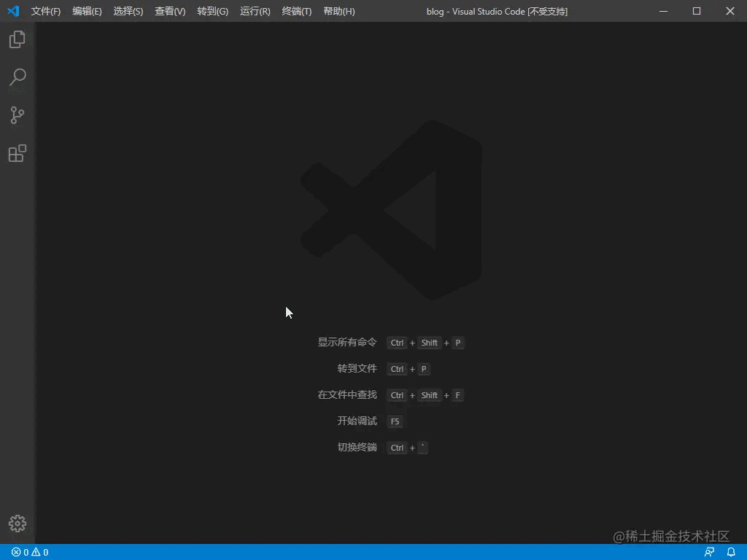Open the 运行(R) menu

pos(254,11)
